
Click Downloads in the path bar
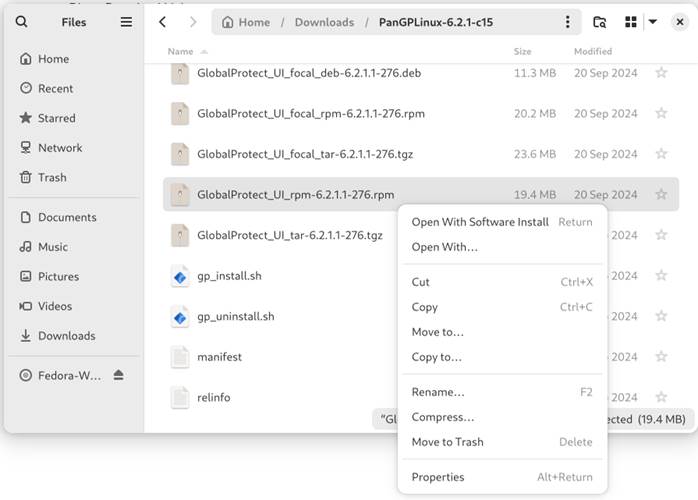pyautogui.click(x=325, y=22)
